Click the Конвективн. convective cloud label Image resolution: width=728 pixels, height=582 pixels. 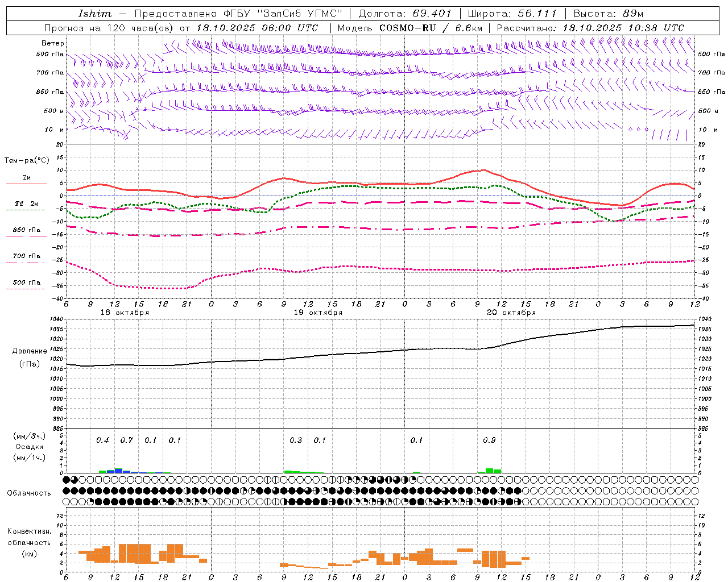click(30, 531)
